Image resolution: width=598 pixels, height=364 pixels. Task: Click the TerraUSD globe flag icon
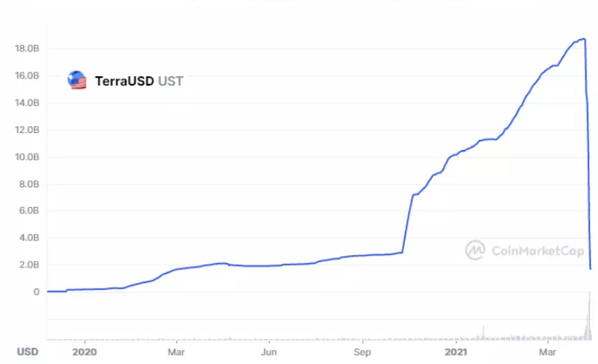click(x=77, y=80)
